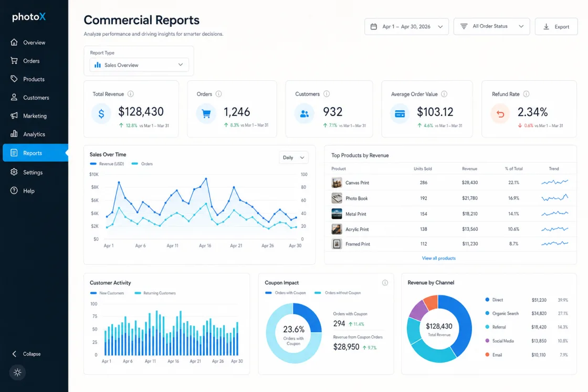Click the Photo Book trend sparkline
Viewport: 588px width, 392px height.
point(554,197)
